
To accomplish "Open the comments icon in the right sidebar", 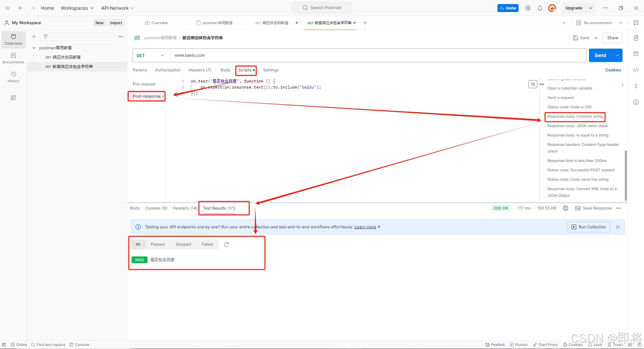I will [x=636, y=54].
